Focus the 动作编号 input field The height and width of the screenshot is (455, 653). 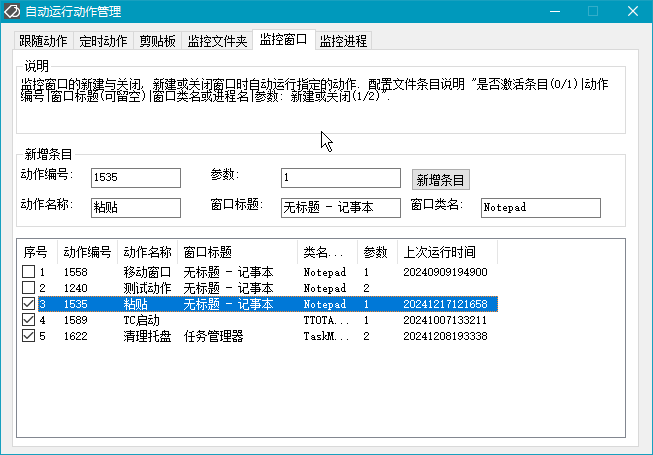tap(136, 178)
